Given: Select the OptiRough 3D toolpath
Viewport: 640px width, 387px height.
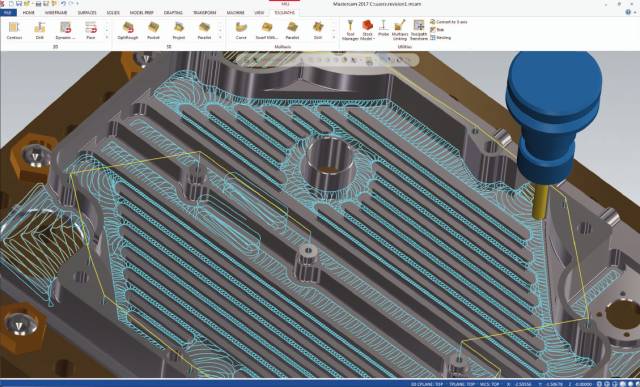Looking at the screenshot, I should click(x=128, y=30).
